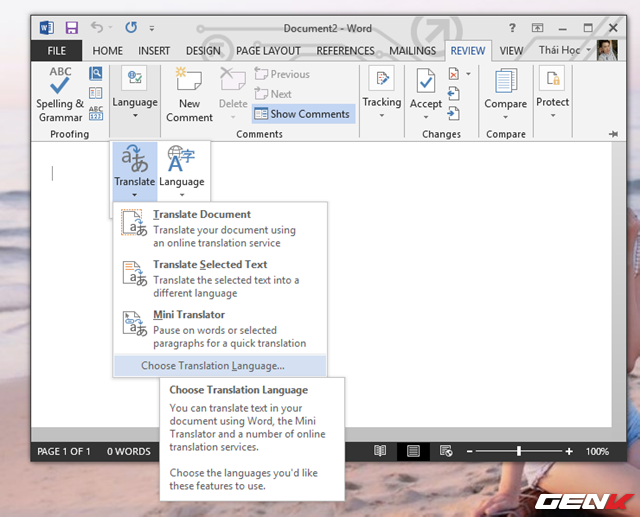Open the Protect group button
The image size is (640, 517).
pyautogui.click(x=552, y=93)
